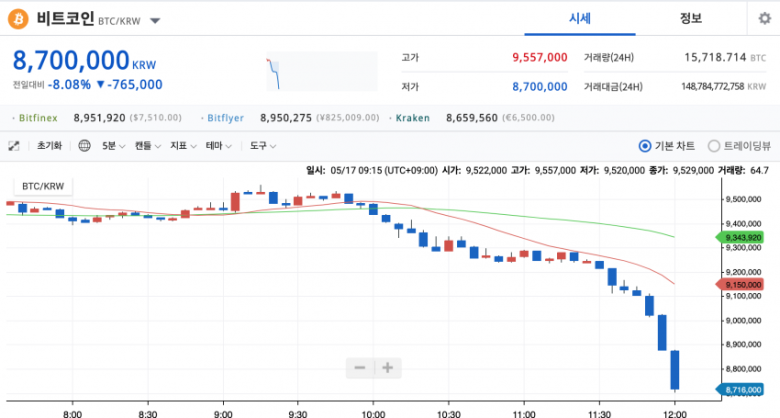Click the fullscreen expand chart icon
Screen dimensions: 780x418
pos(14,145)
